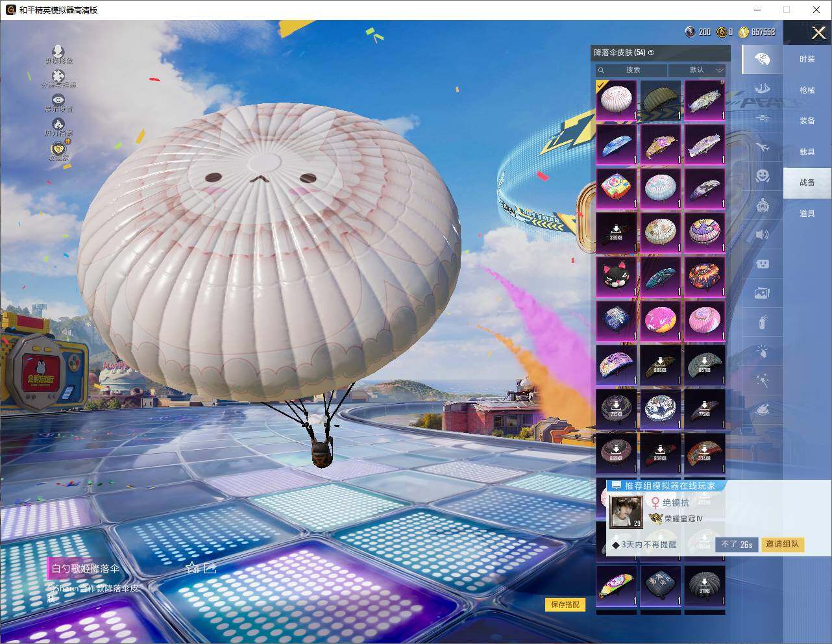Image resolution: width=832 pixels, height=644 pixels.
Task: Select the roast chicken category icon
Action: (x=762, y=410)
